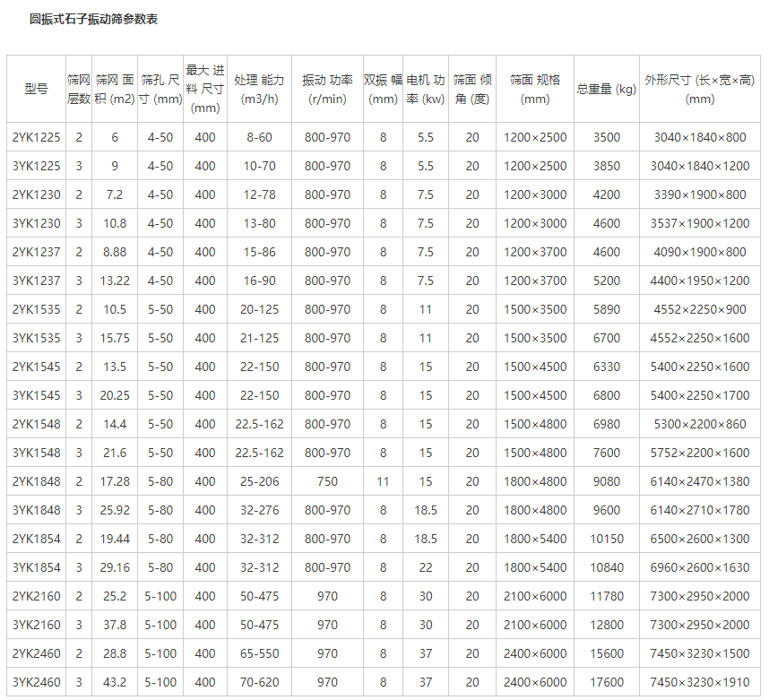Select the 型号 column header

[36, 89]
